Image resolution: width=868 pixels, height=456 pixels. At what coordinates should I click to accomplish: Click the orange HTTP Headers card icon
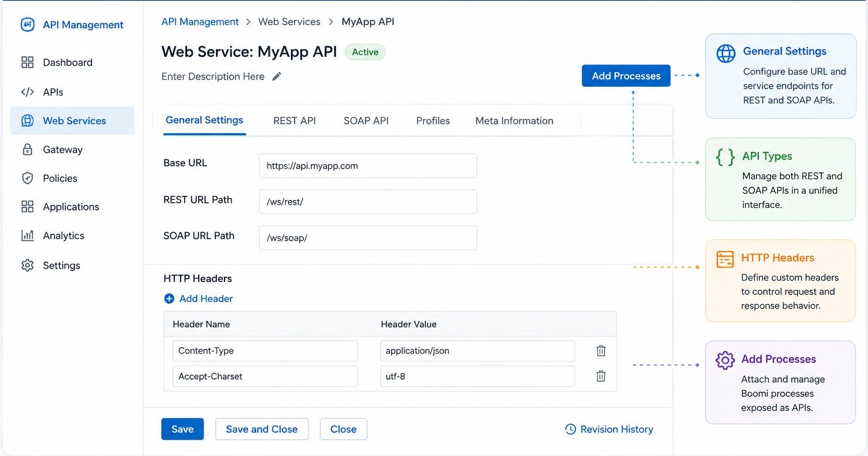click(725, 259)
